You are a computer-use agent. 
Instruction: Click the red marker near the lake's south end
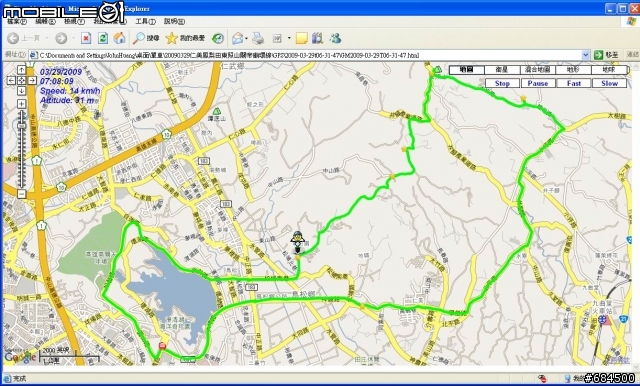point(162,346)
